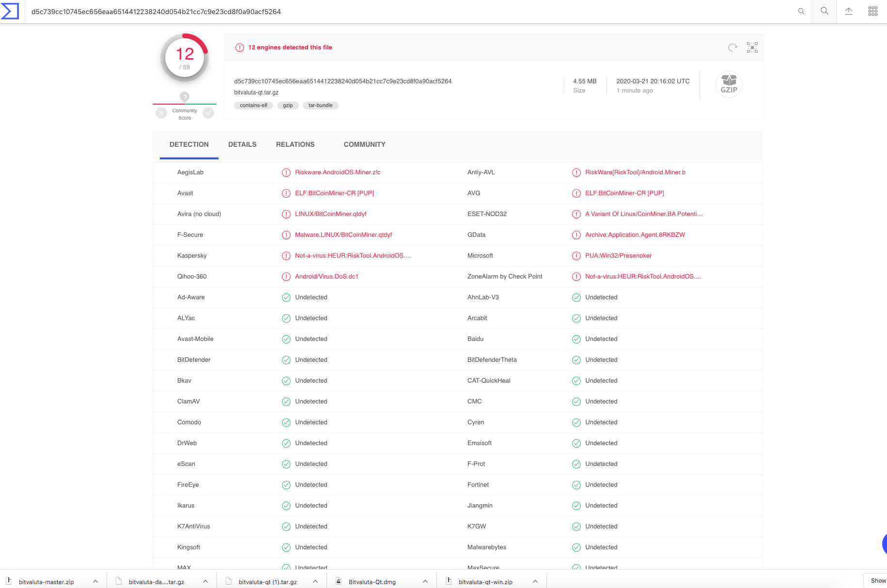Open the COMMUNITY tab
The height and width of the screenshot is (588, 887).
(x=364, y=144)
